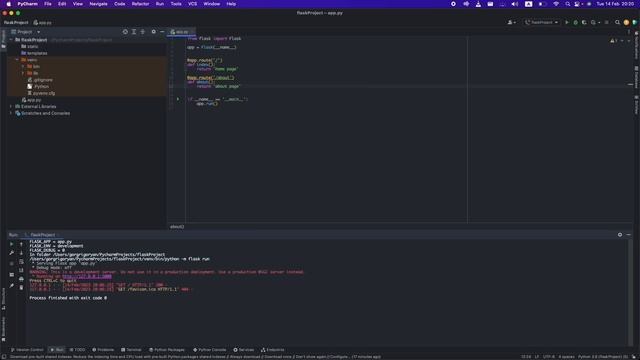This screenshot has width=640, height=360.
Task: Start debugging with the bug icon
Action: click(x=576, y=22)
